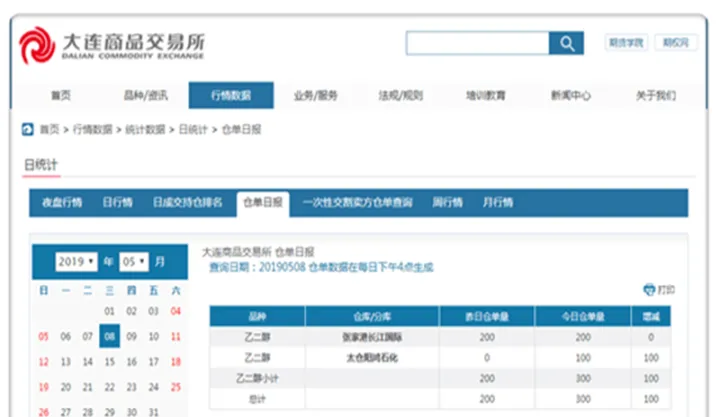720x417 pixels.
Task: Click the Dalian Commodity Exchange logo
Action: [x=112, y=45]
